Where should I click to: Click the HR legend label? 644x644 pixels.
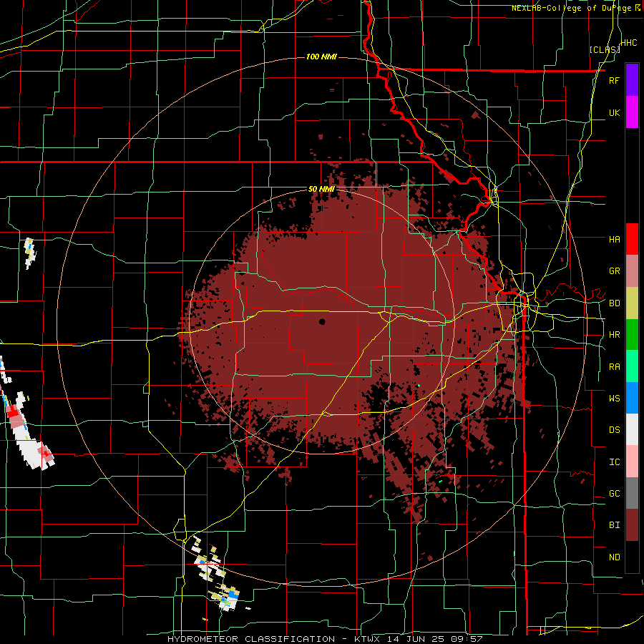pos(614,335)
